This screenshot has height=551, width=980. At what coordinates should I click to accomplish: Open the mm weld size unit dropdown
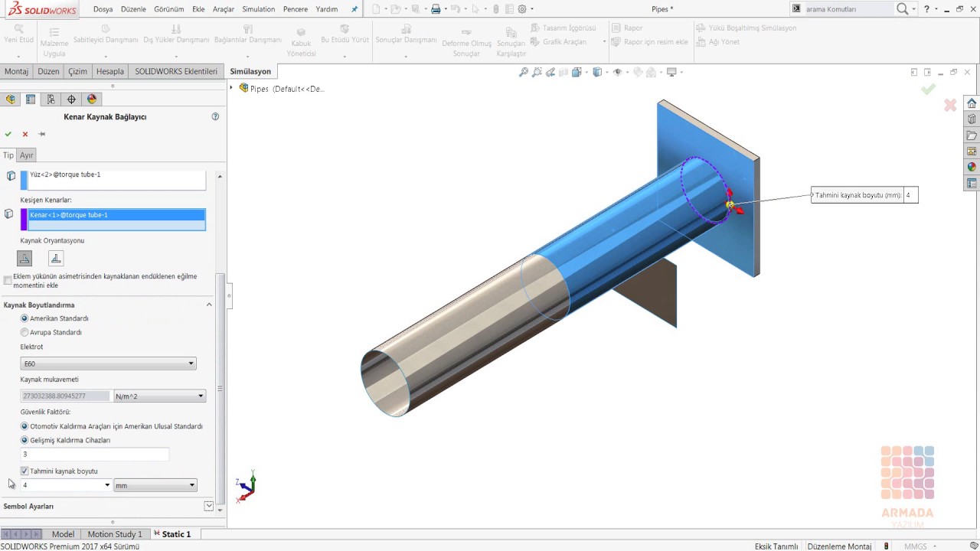(155, 485)
